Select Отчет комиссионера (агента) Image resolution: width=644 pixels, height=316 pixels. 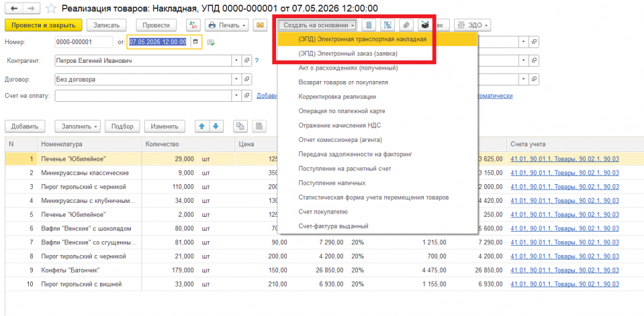[377, 140]
